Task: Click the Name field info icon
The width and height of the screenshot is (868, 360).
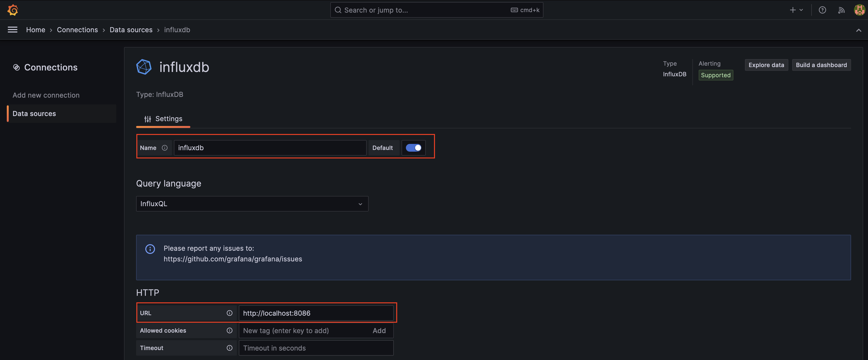Action: tap(164, 148)
